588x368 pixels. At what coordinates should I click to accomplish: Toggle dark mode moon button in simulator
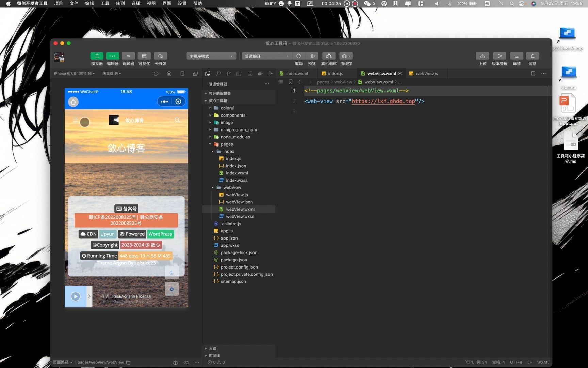pyautogui.click(x=172, y=273)
